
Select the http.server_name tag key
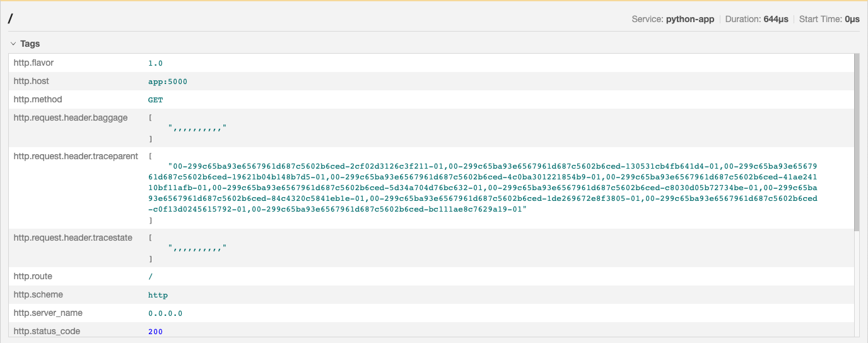[x=48, y=313]
